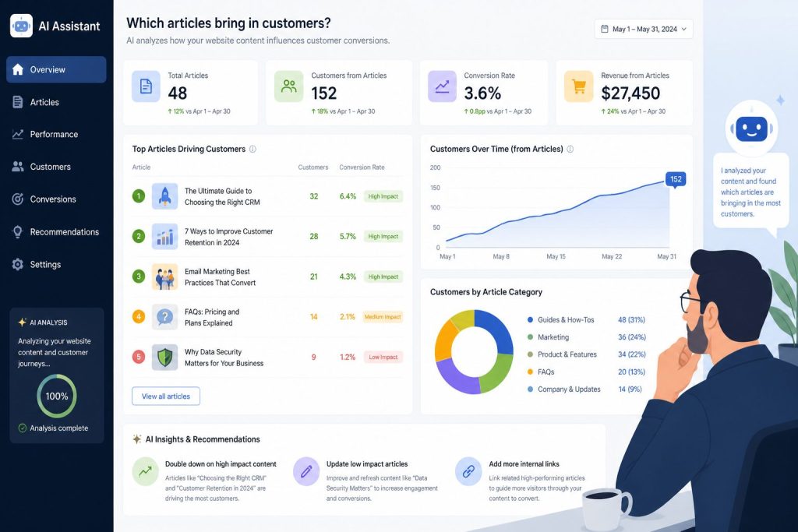The height and width of the screenshot is (532, 798).
Task: Click the FAQs orange legend dot
Action: (530, 372)
